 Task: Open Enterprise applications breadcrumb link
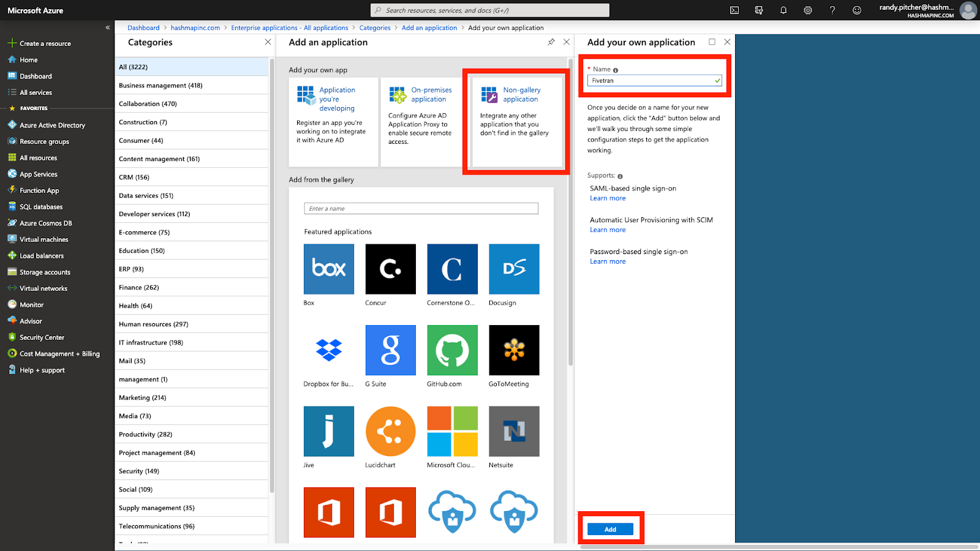(x=290, y=28)
